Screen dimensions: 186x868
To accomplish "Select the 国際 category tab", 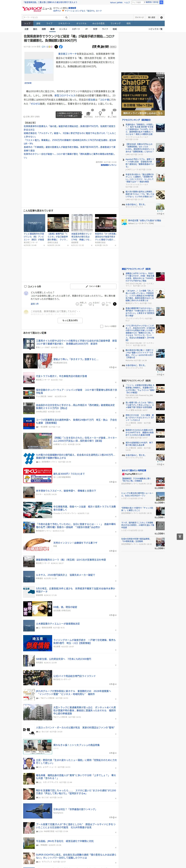I will [x=44, y=29].
